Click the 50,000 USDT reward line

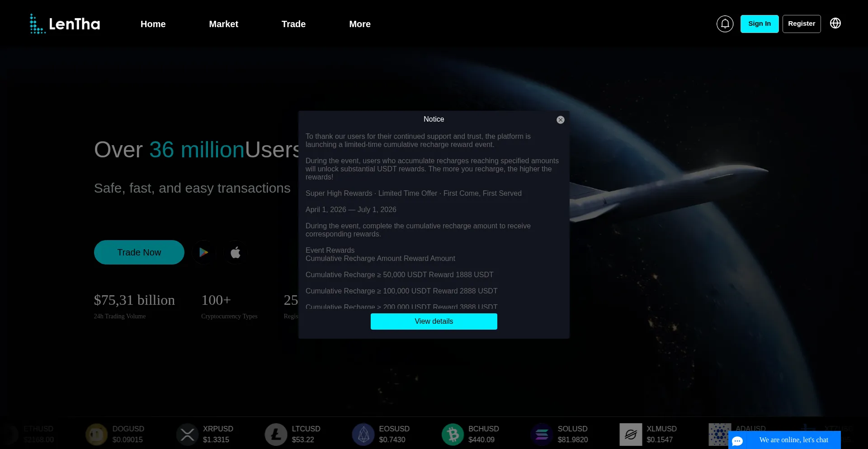coord(400,275)
